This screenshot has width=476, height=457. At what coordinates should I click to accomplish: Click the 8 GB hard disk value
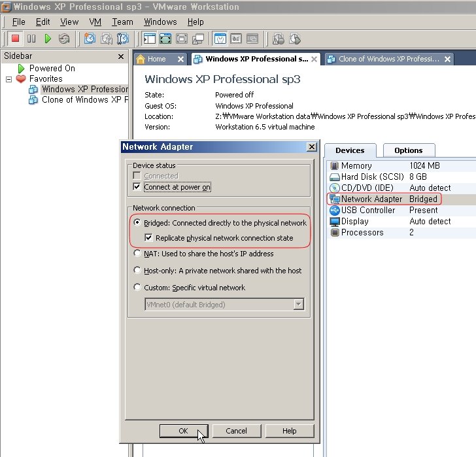click(418, 177)
